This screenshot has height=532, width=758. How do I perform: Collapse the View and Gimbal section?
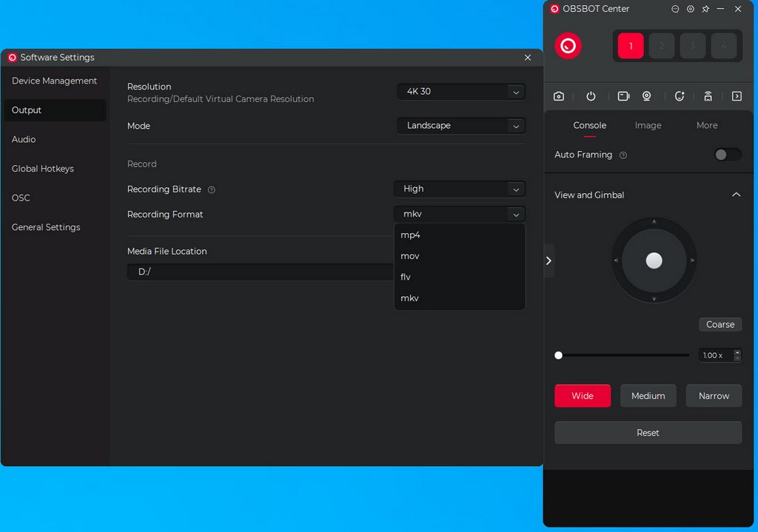click(x=736, y=195)
